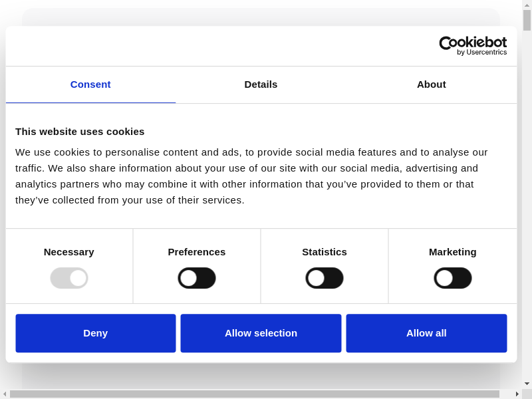Viewport: 532px width, 399px height.
Task: Click the Allow selection button
Action: pyautogui.click(x=261, y=333)
